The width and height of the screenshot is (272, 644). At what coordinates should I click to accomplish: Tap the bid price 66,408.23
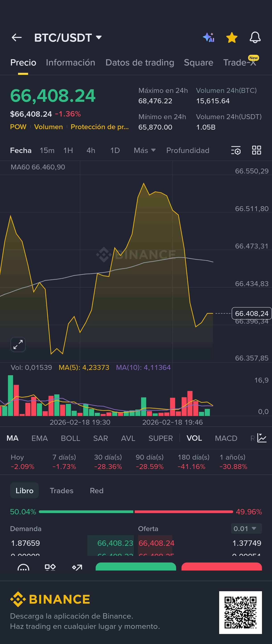pyautogui.click(x=115, y=543)
